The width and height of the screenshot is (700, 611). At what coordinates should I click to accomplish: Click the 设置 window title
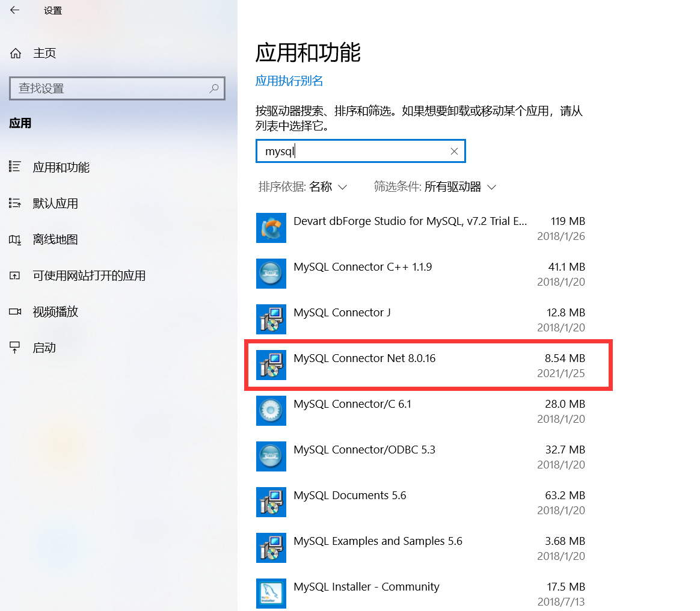53,11
